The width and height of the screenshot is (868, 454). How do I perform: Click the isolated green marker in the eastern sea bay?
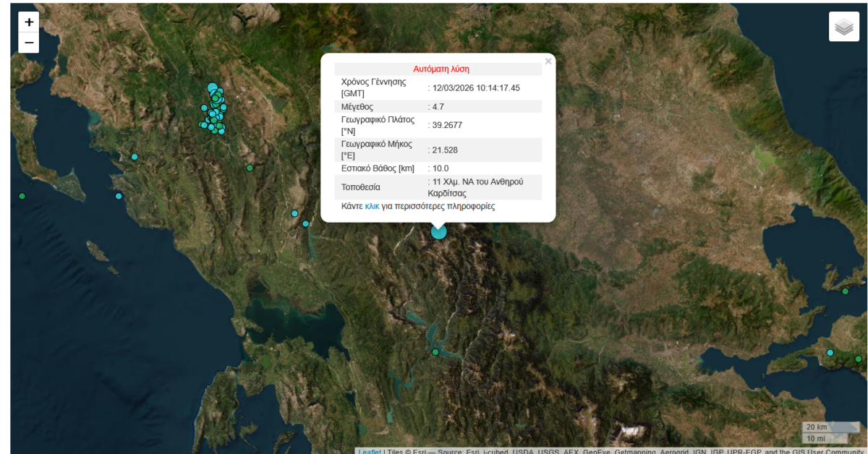(x=845, y=291)
